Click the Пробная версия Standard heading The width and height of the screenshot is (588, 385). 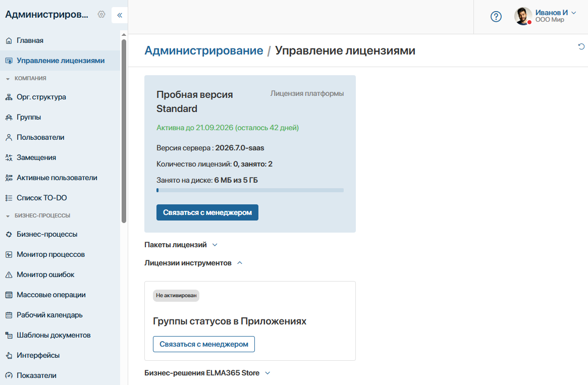click(195, 101)
